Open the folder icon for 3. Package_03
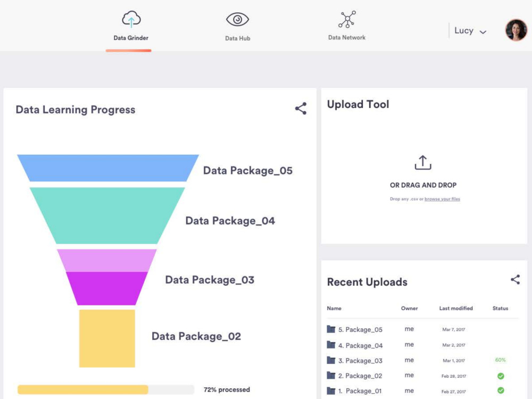Image resolution: width=532 pixels, height=399 pixels. [x=331, y=360]
